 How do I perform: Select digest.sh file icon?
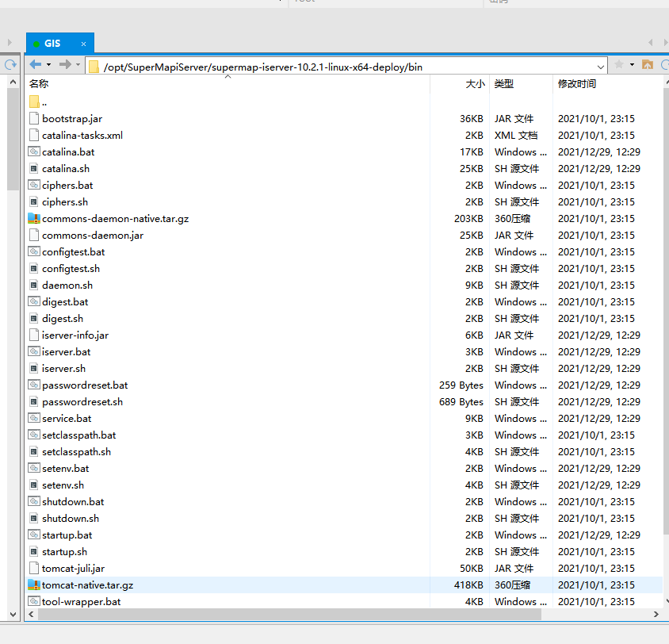[x=34, y=318]
